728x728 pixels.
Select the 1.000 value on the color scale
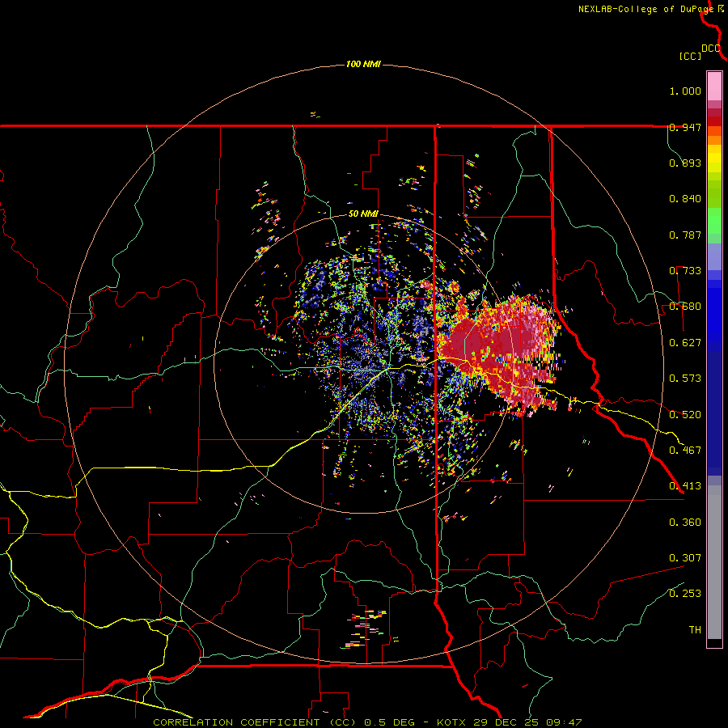(x=685, y=91)
